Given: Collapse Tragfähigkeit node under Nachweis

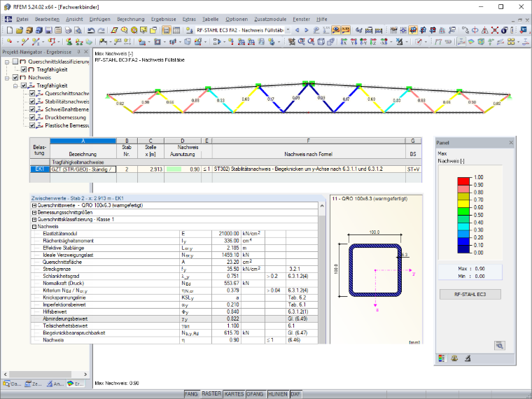Looking at the screenshot, I should [x=15, y=86].
